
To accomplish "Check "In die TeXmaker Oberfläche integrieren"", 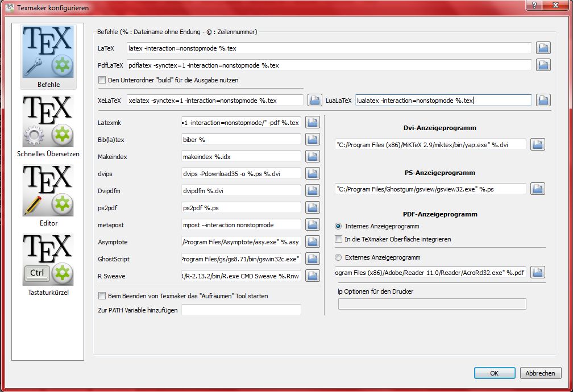I will coord(338,239).
